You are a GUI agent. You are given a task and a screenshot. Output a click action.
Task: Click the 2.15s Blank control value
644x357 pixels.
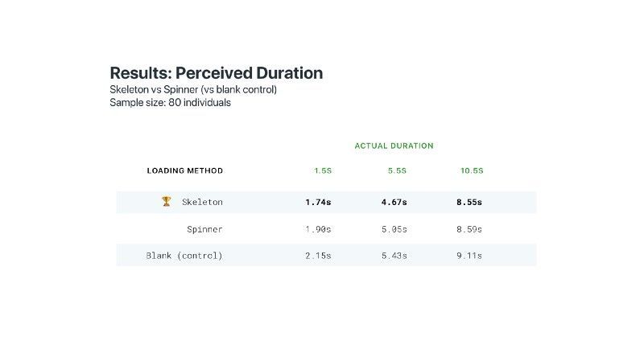[318, 256]
